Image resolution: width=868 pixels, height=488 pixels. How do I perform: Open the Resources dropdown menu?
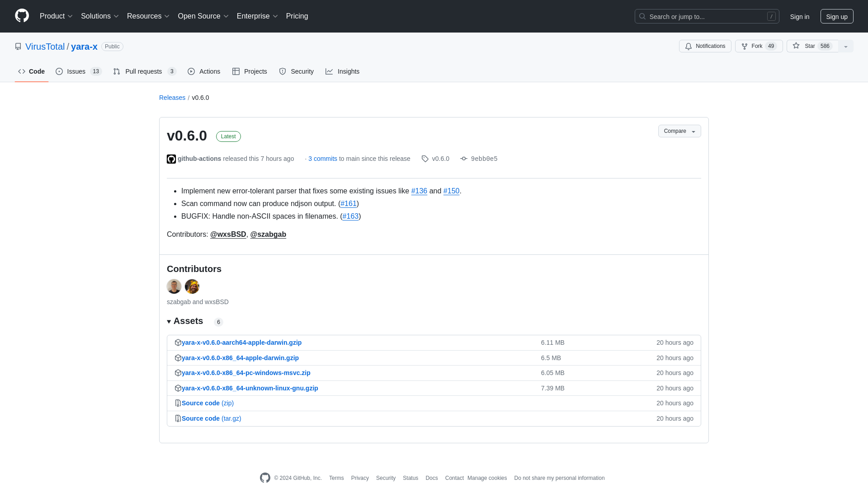tap(148, 16)
